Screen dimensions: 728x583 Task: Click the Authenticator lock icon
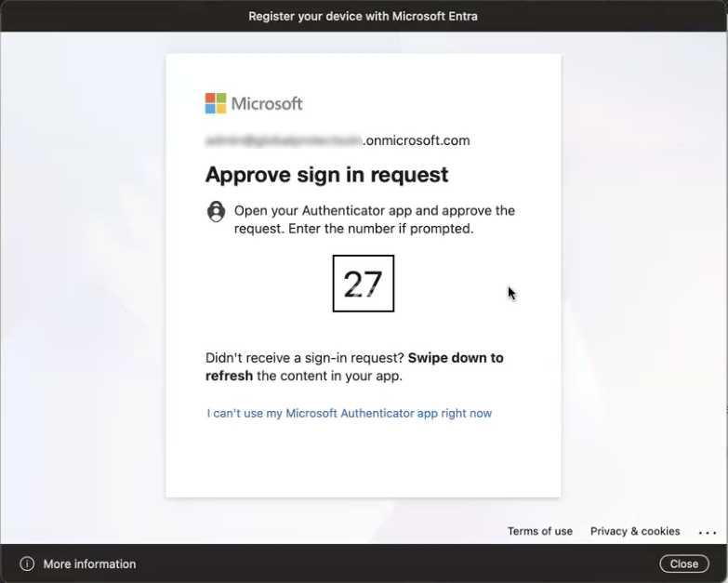(216, 211)
